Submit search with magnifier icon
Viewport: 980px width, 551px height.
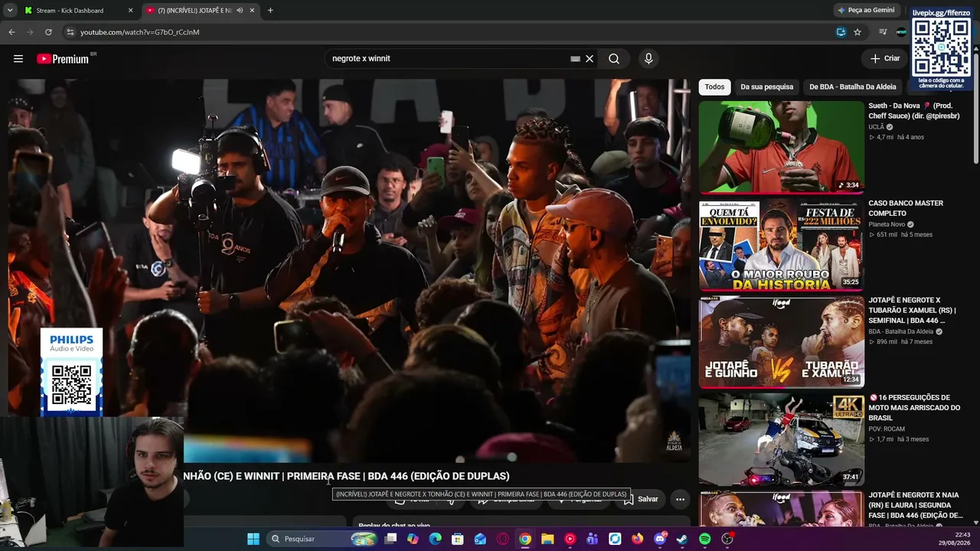tap(614, 59)
